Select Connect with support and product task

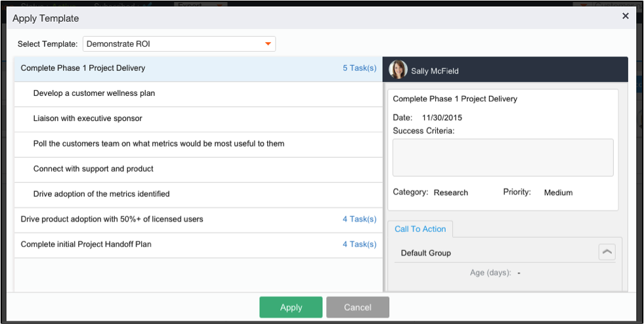[93, 169]
